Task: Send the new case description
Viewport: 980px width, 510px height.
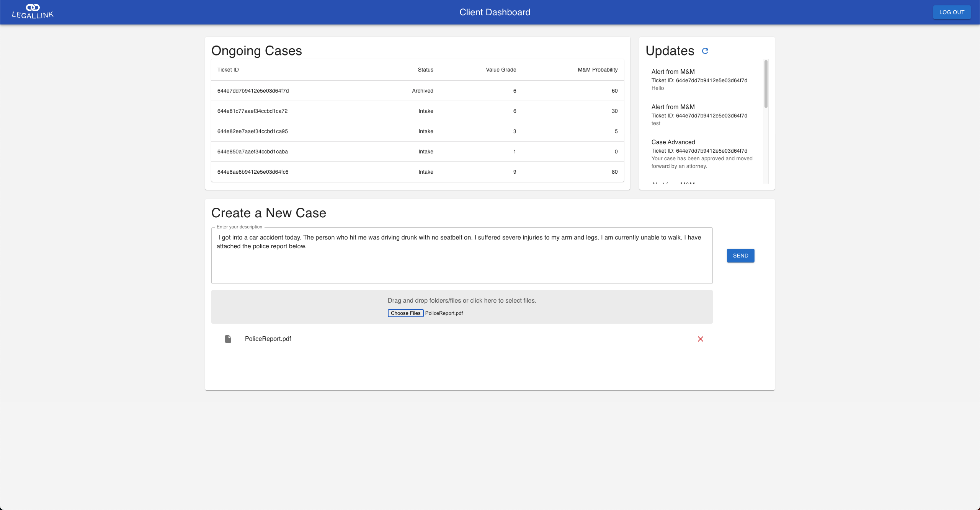Action: tap(740, 256)
